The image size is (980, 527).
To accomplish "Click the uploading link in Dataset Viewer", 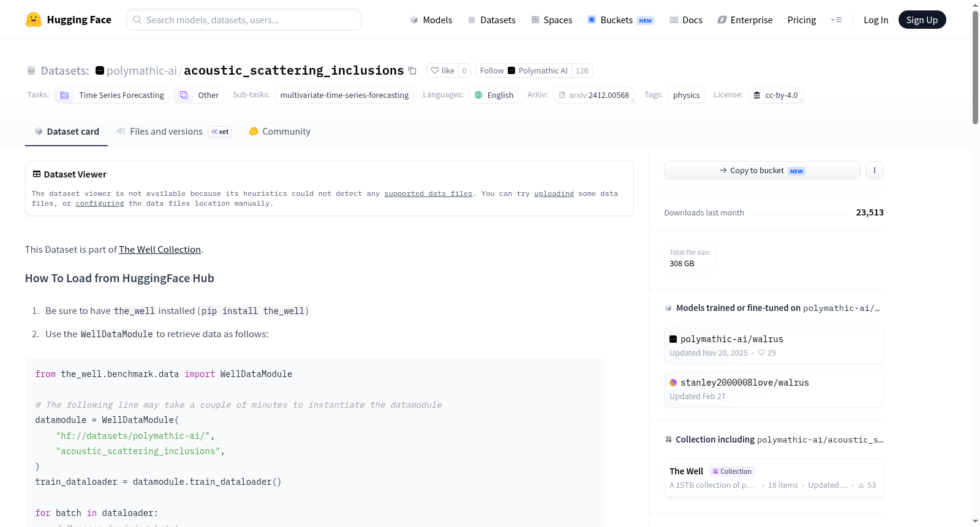I will pyautogui.click(x=554, y=193).
